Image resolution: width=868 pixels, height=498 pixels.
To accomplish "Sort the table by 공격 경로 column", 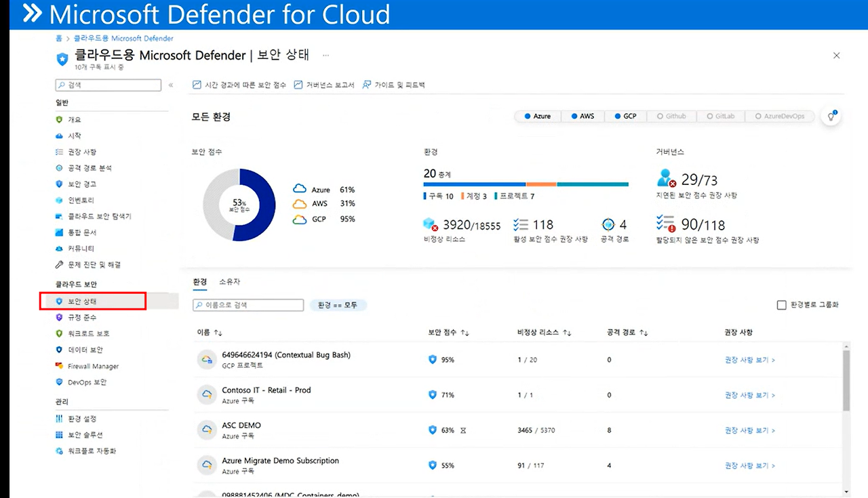I will tap(628, 333).
